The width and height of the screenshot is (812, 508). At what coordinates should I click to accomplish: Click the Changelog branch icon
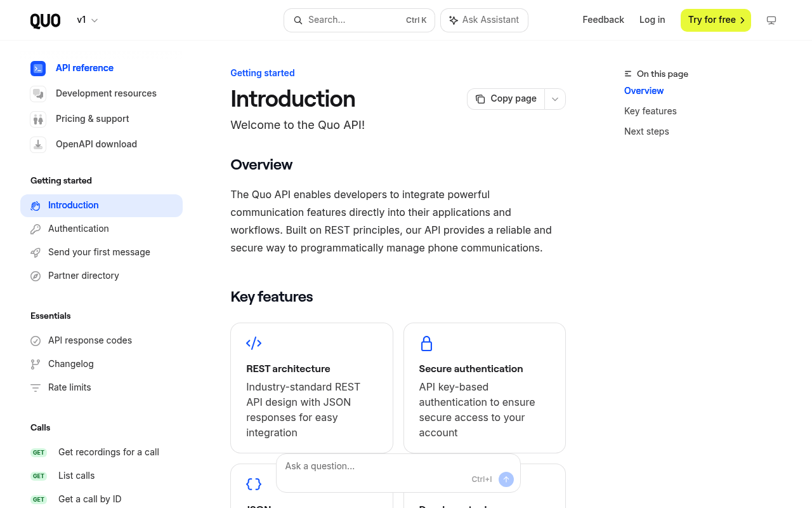[36, 364]
